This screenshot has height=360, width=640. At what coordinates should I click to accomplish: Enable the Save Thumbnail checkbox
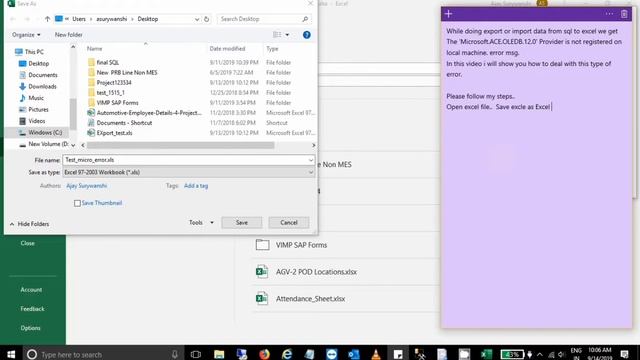coord(77,203)
